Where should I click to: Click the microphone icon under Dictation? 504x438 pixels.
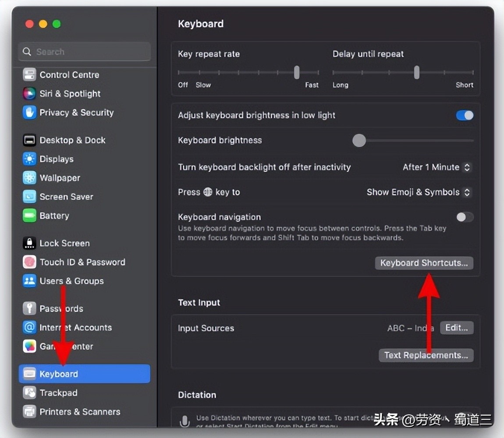coord(185,421)
